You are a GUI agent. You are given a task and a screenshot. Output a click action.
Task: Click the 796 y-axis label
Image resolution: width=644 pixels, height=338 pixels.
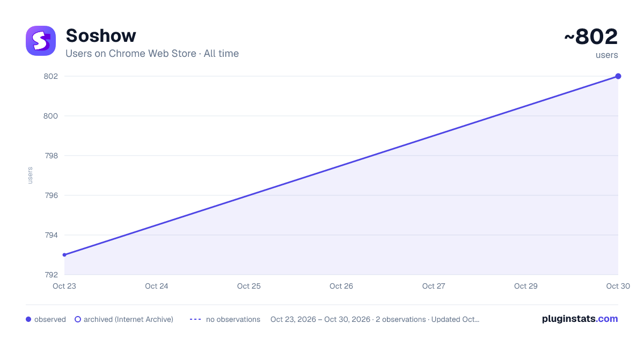tap(50, 195)
